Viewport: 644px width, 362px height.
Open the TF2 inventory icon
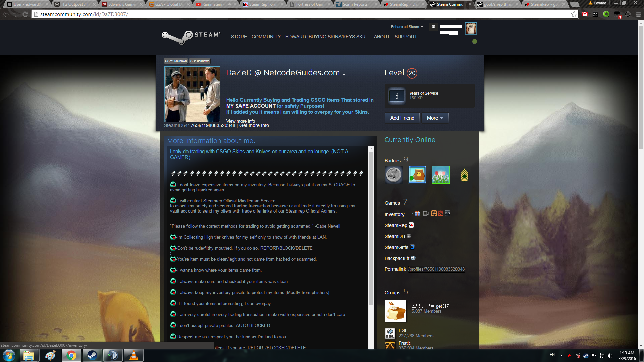434,214
